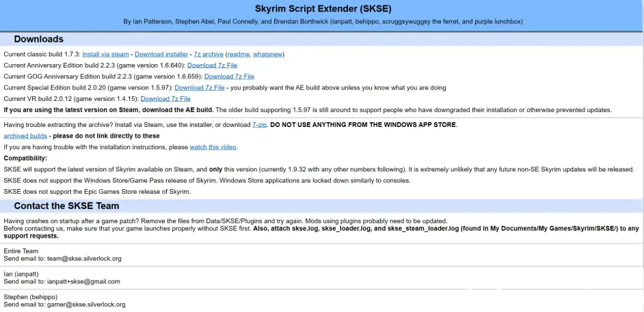Click the 'DO NOT USE ANYTHING FROM THE WINDOWS APP STORE' warning

pos(363,125)
